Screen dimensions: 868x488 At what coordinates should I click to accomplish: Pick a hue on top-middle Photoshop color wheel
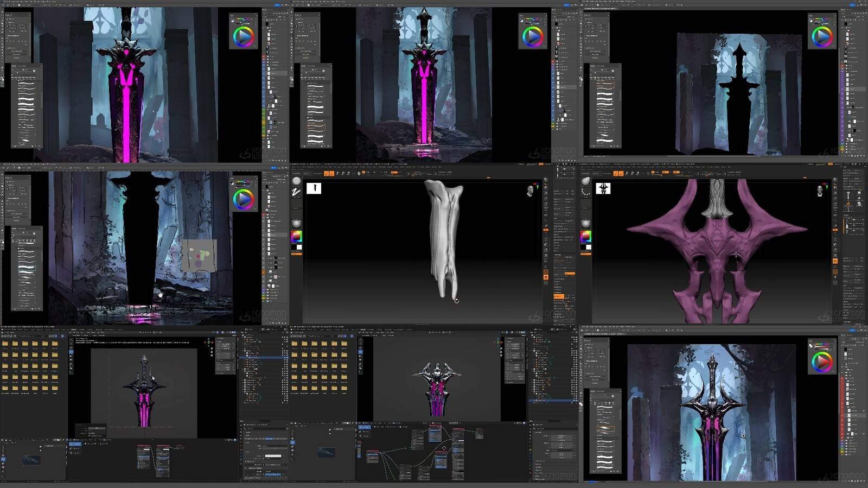click(532, 37)
